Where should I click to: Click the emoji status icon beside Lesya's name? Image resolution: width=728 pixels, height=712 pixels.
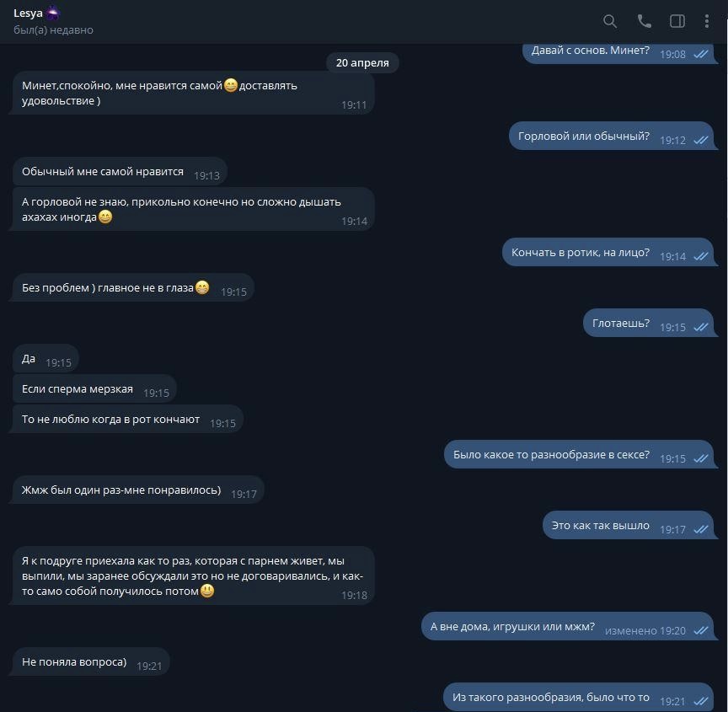[53, 13]
